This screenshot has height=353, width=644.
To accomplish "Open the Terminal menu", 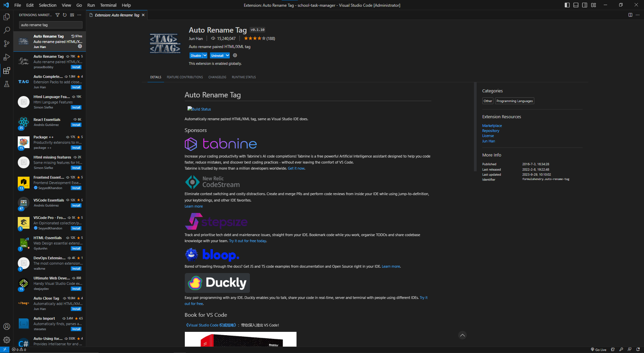I will 108,5.
